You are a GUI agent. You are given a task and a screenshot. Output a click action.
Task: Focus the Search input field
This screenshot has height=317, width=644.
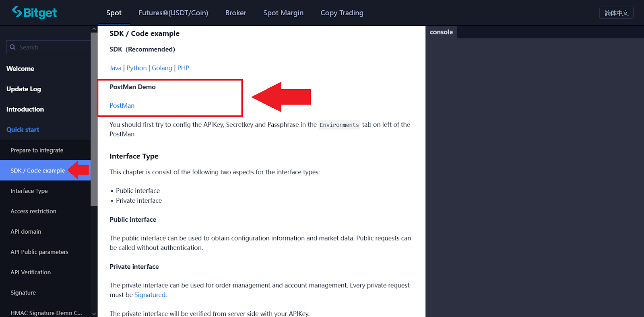tap(49, 47)
